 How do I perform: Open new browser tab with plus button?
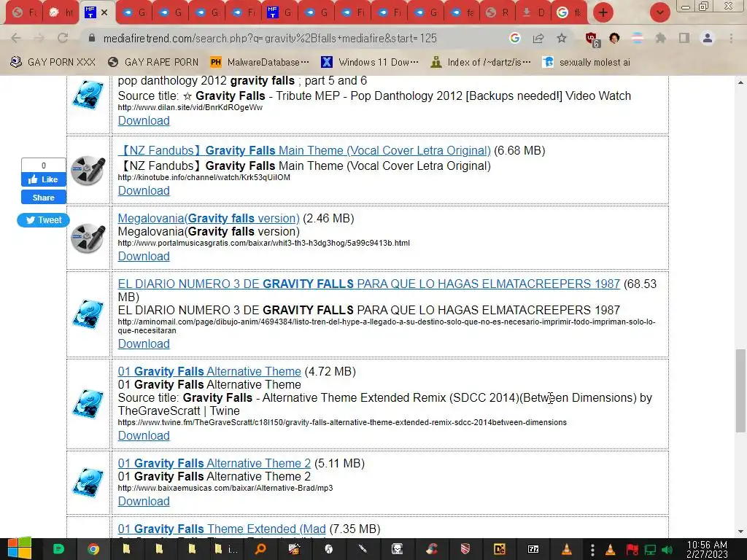coord(603,12)
